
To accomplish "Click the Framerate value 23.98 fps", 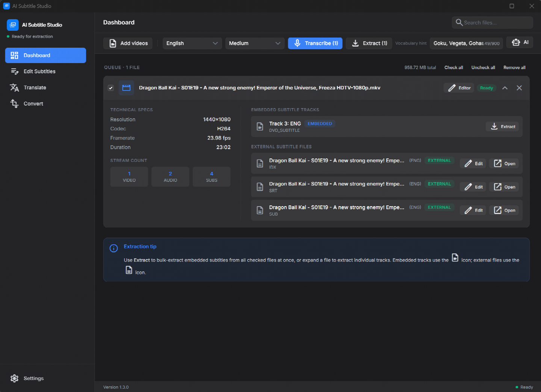I will pos(219,138).
